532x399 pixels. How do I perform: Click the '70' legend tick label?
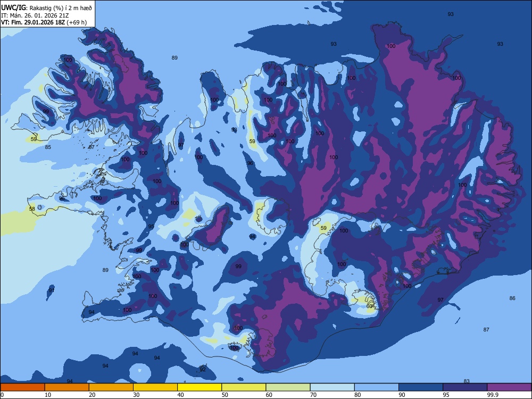[313, 395]
